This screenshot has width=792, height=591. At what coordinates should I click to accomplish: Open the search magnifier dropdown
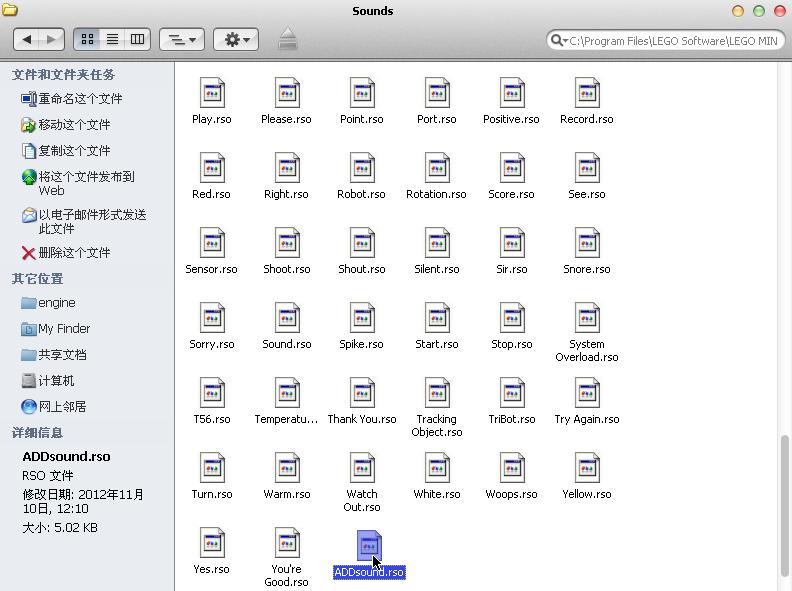tap(559, 40)
